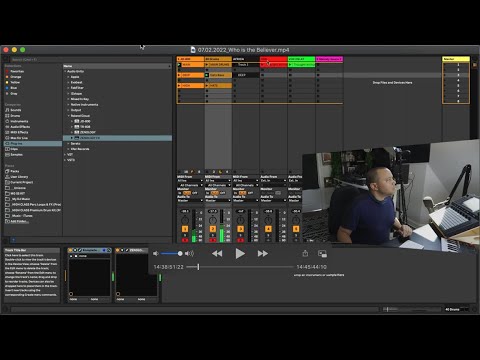Image resolution: width=480 pixels, height=360 pixels.
Task: Click the fast-forward button in player controls
Action: 263,254
